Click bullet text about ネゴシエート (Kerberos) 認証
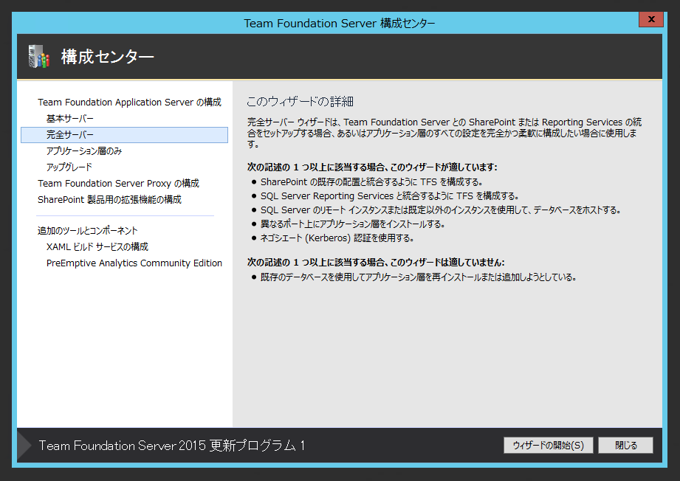 pyautogui.click(x=337, y=238)
